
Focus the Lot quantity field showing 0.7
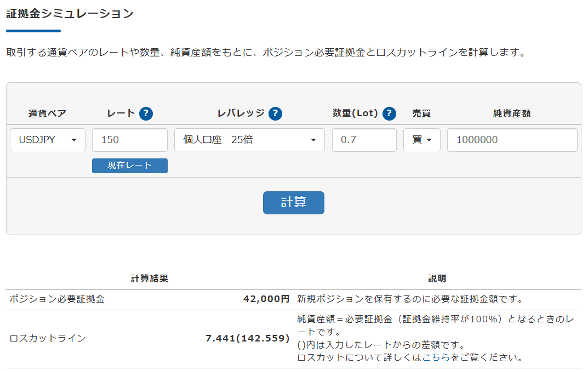(x=364, y=140)
